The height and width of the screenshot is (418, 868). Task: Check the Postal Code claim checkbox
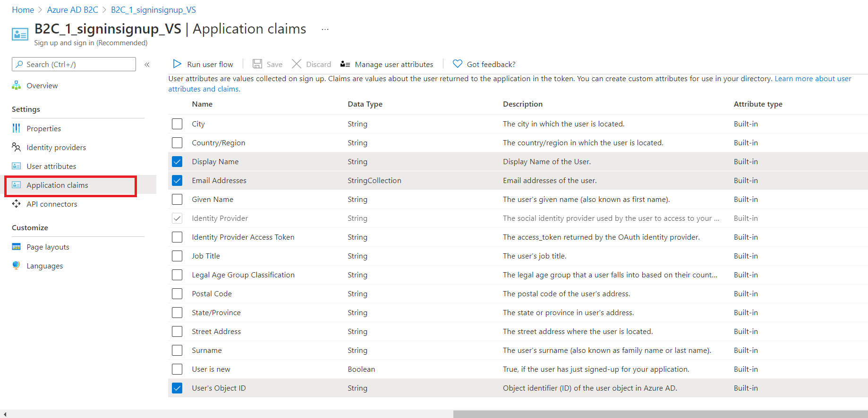coord(177,293)
